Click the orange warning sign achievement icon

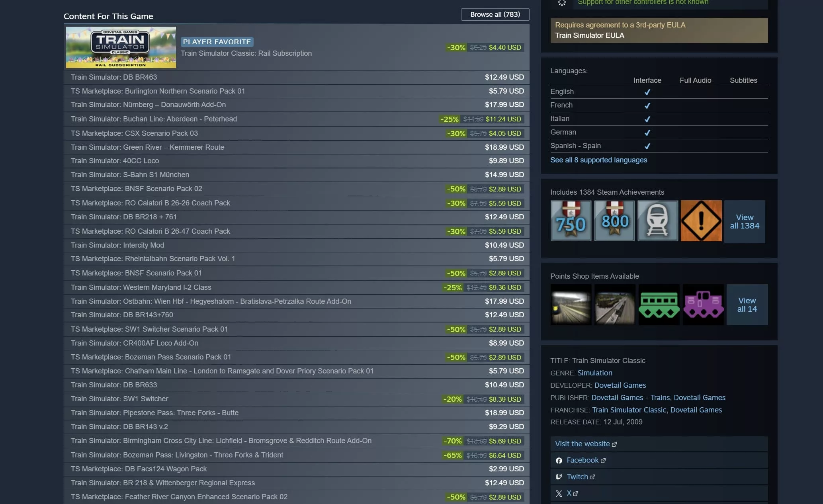point(701,221)
